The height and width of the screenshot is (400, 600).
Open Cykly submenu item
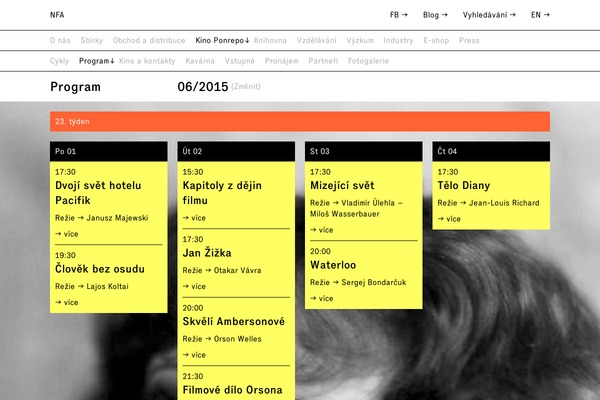tap(59, 61)
